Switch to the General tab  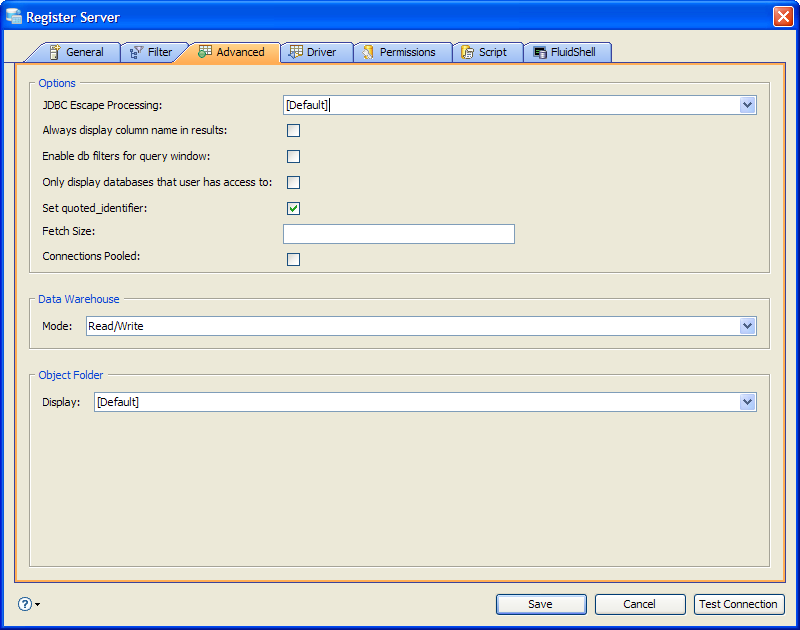tap(77, 52)
